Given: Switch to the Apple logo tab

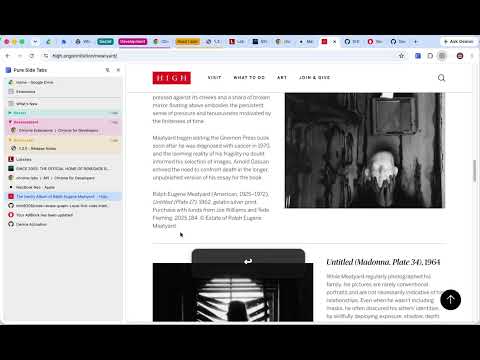Looking at the screenshot, I should (306, 42).
